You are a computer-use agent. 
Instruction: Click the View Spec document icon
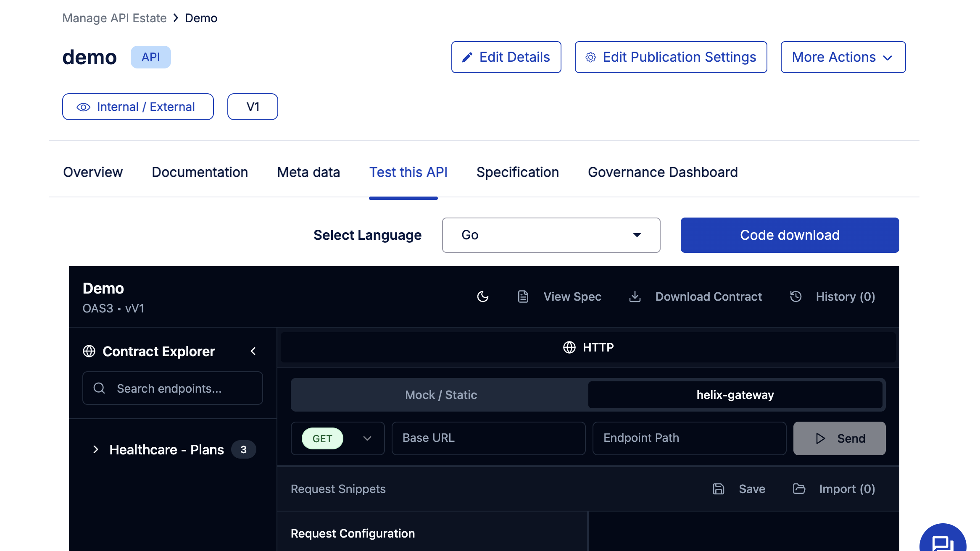pyautogui.click(x=523, y=296)
